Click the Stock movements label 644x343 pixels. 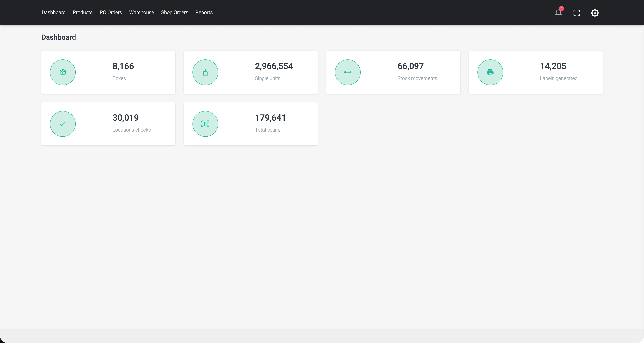pyautogui.click(x=417, y=78)
